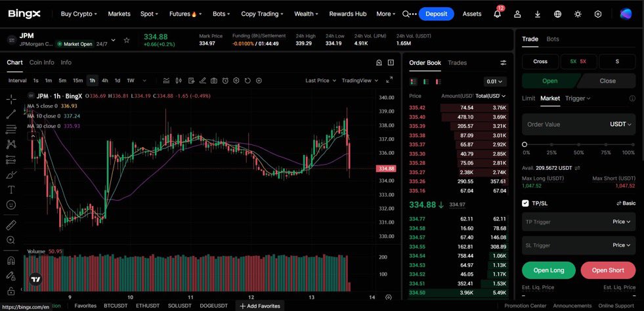Viewport: 644px width, 311px height.
Task: Click the Open Long button
Action: pos(549,270)
